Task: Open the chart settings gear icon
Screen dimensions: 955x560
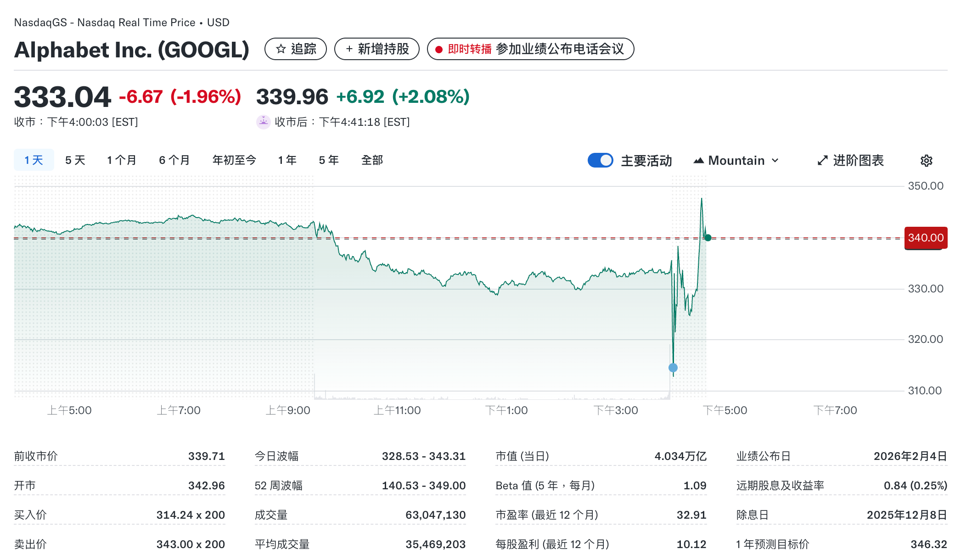Action: 926,160
